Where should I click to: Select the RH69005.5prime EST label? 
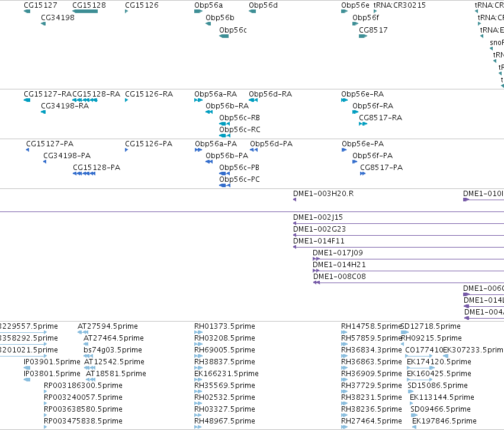pos(224,350)
